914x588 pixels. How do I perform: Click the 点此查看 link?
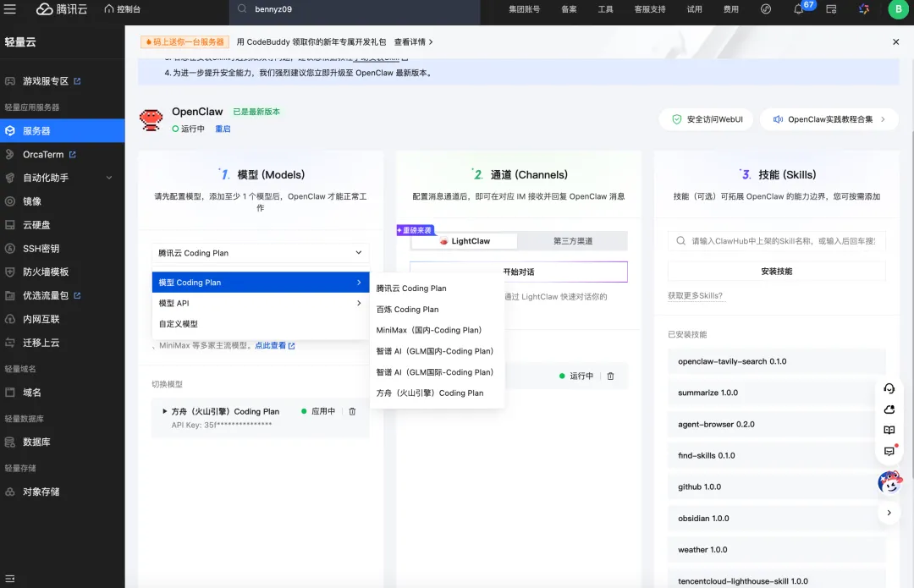pyautogui.click(x=274, y=345)
